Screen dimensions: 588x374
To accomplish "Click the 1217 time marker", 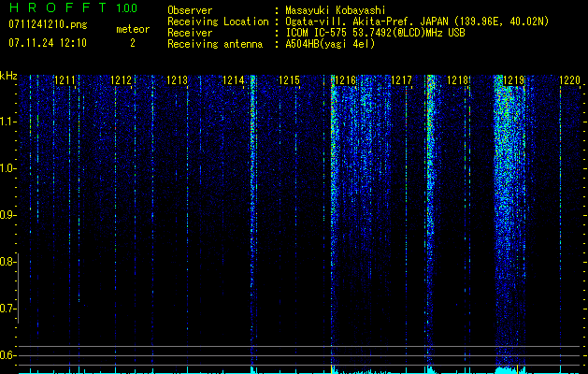I will 401,80.
